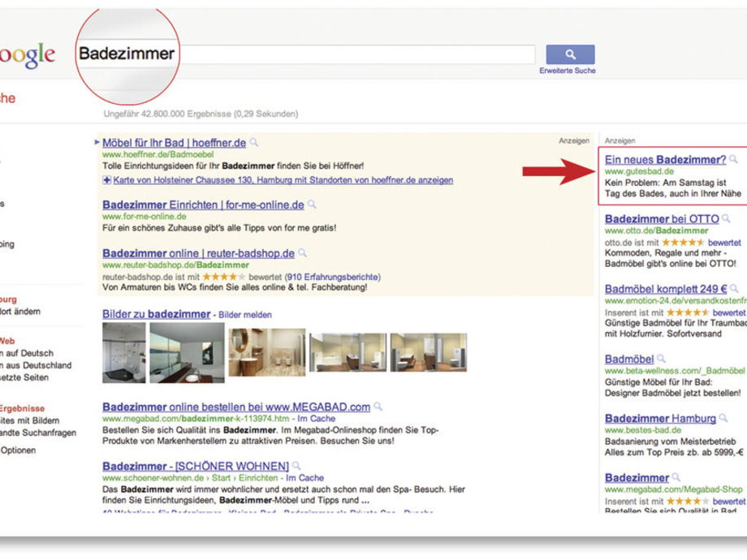This screenshot has width=747, height=560.
Task: Open 'Badmöbel' beta-wellness ad link
Action: [x=629, y=359]
